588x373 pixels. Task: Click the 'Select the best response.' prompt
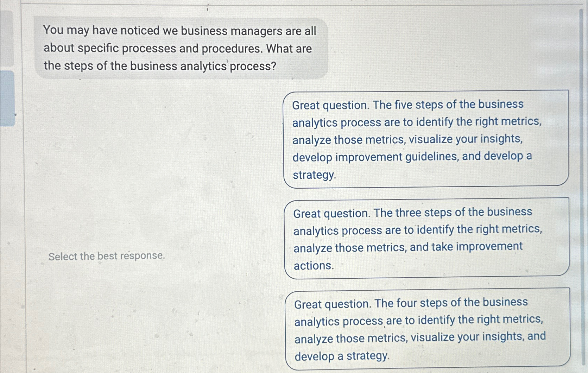pyautogui.click(x=107, y=256)
